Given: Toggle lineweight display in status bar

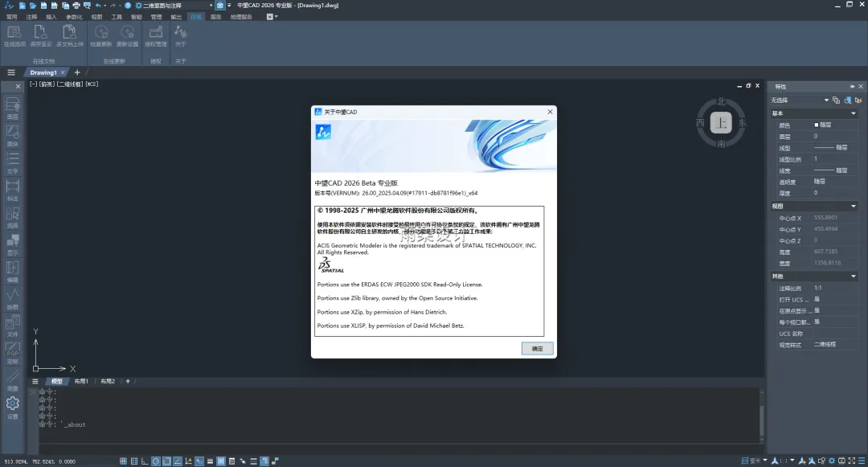Looking at the screenshot, I should (x=211, y=461).
